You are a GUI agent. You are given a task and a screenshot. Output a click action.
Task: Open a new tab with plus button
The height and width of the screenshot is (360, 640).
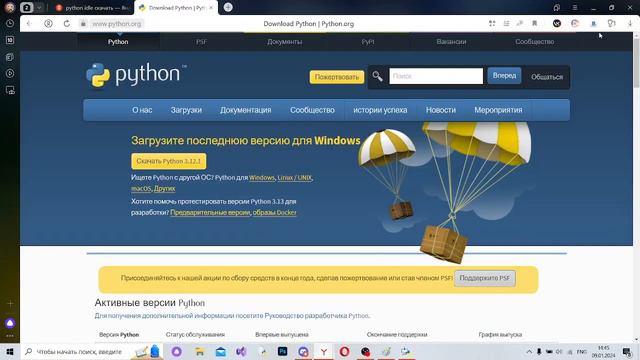(x=228, y=7)
